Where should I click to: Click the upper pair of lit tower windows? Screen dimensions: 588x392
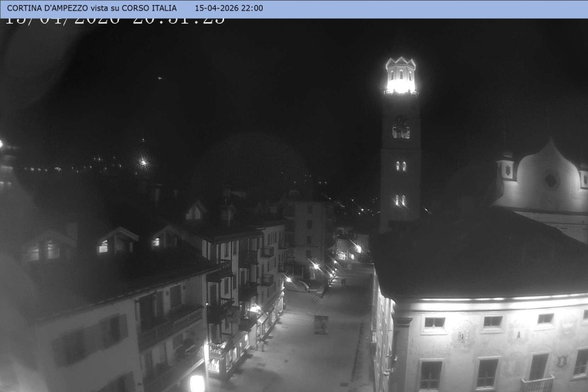[x=400, y=166]
